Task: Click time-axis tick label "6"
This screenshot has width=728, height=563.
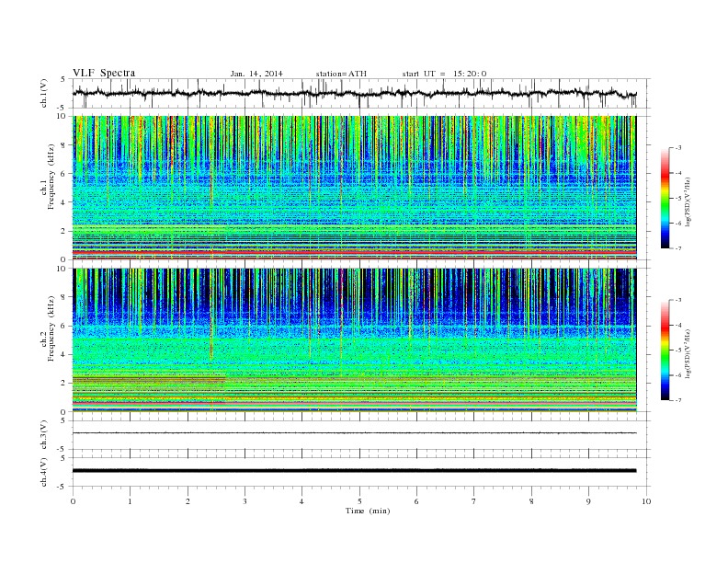Action: click(416, 501)
